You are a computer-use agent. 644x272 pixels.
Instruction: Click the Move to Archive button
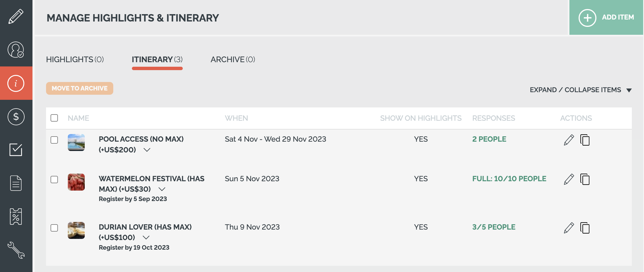80,88
